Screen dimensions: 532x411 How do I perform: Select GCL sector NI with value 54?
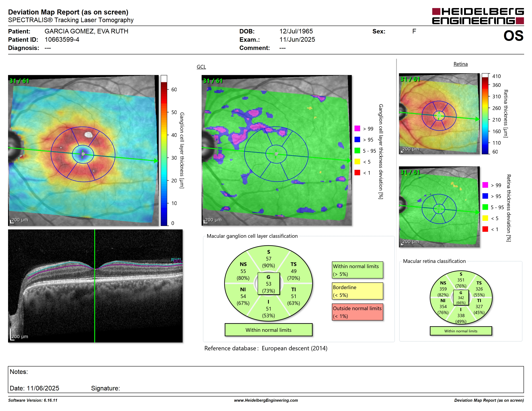243,296
